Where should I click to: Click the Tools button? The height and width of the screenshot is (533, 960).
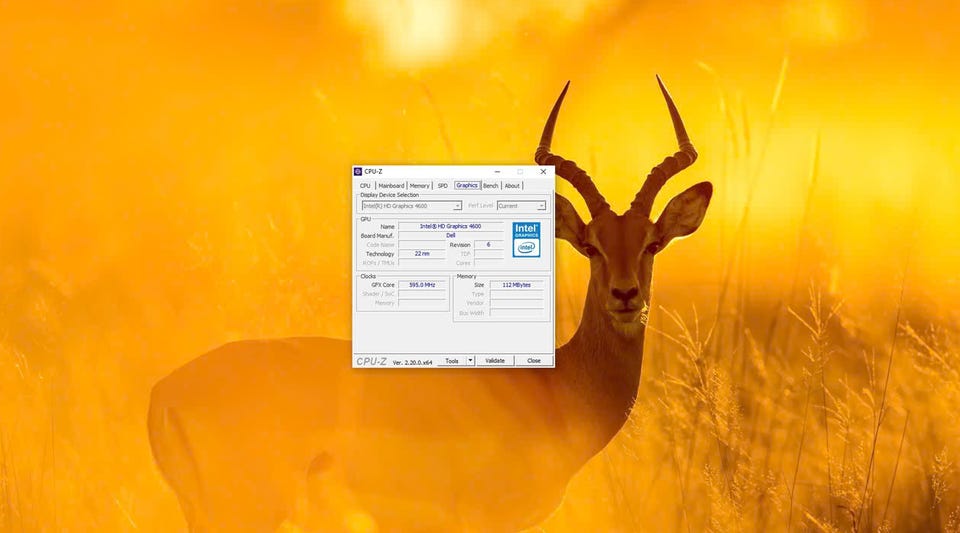click(452, 360)
